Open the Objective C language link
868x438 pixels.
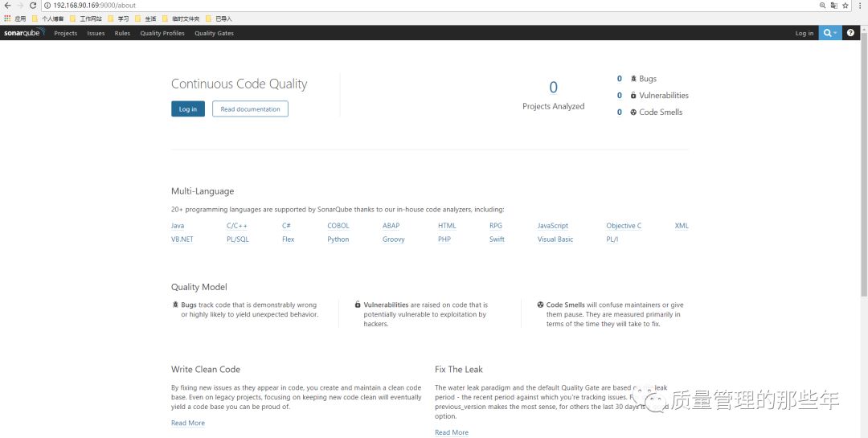click(x=624, y=226)
